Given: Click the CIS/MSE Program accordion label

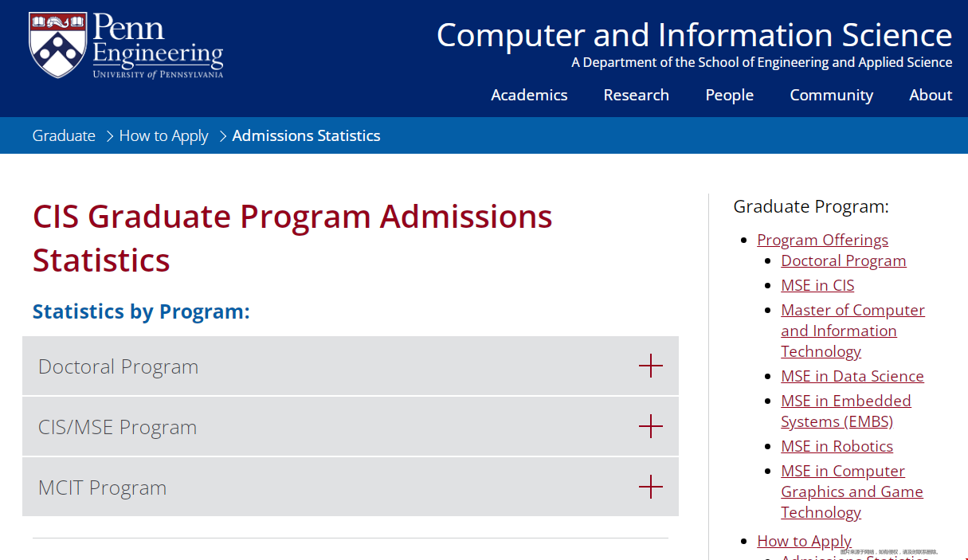Looking at the screenshot, I should point(117,427).
